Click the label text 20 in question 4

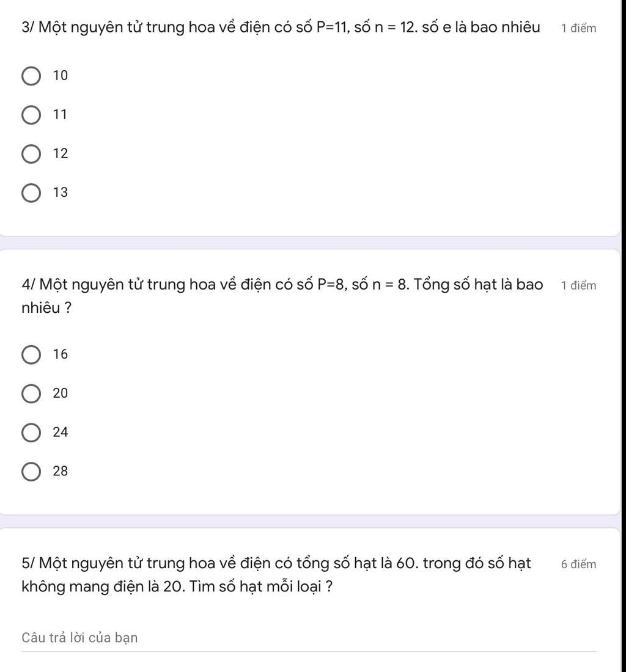pyautogui.click(x=61, y=393)
